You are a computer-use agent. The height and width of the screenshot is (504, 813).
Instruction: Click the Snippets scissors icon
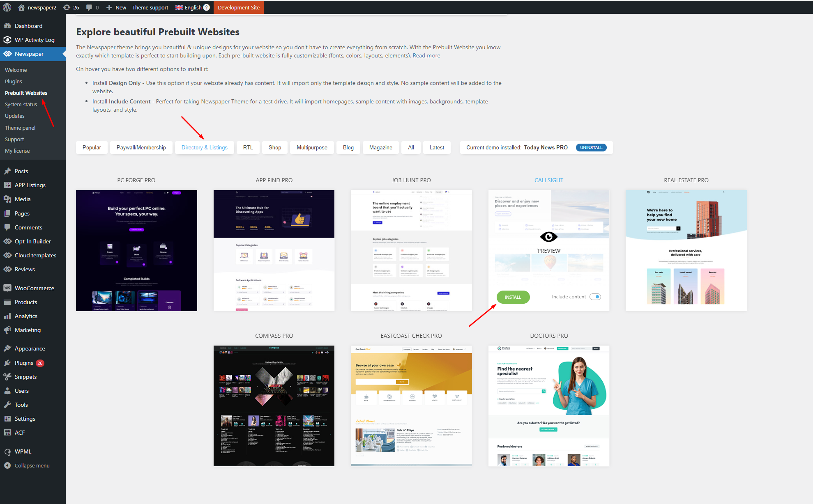(7, 377)
